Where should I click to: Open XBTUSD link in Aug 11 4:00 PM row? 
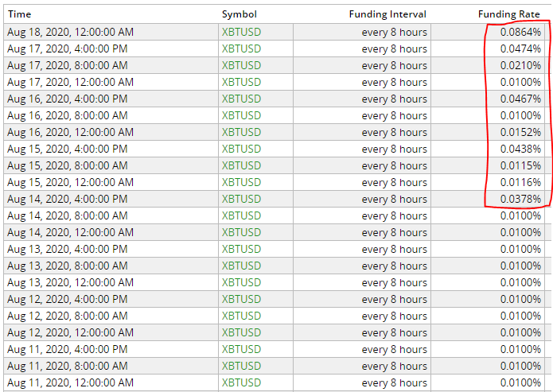(x=241, y=349)
